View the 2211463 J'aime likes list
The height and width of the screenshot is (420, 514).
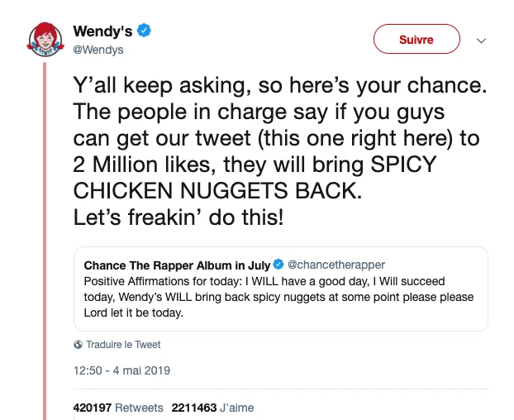pyautogui.click(x=212, y=408)
